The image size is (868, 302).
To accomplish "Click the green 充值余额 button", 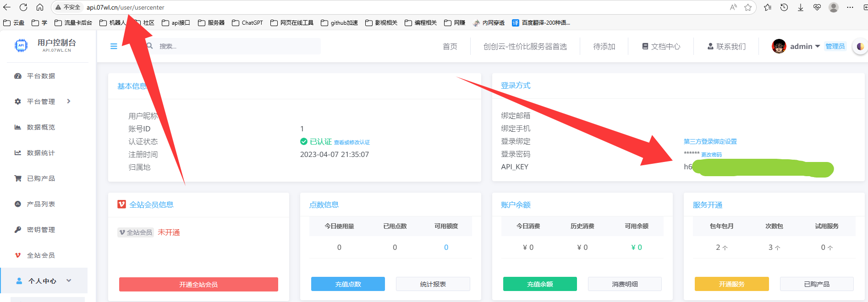I will coord(540,284).
